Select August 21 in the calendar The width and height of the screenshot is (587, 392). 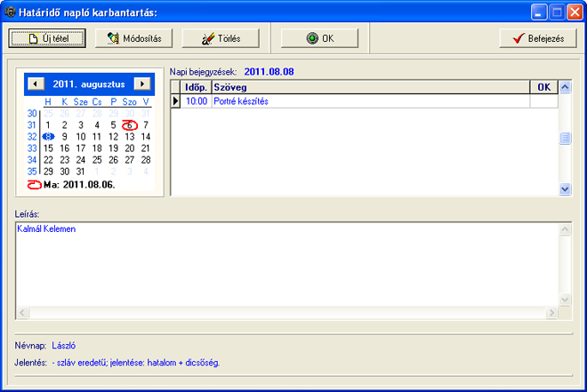(x=146, y=148)
